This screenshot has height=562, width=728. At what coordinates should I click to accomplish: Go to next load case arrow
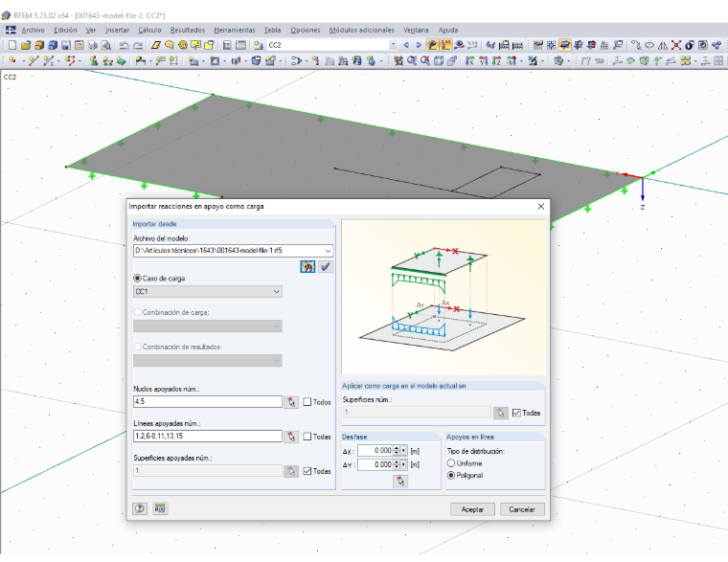coord(419,45)
